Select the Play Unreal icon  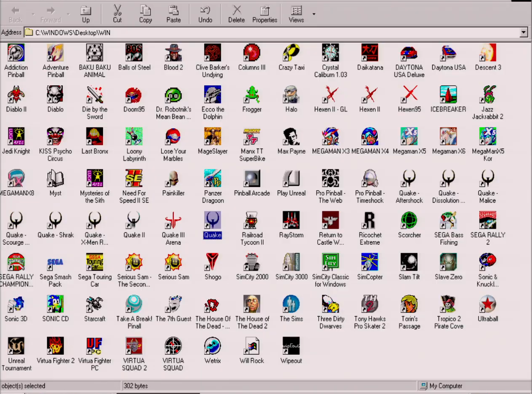pos(291,178)
